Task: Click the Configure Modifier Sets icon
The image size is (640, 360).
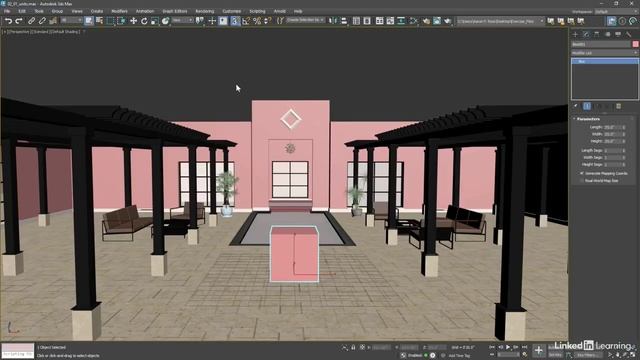Action: click(618, 106)
